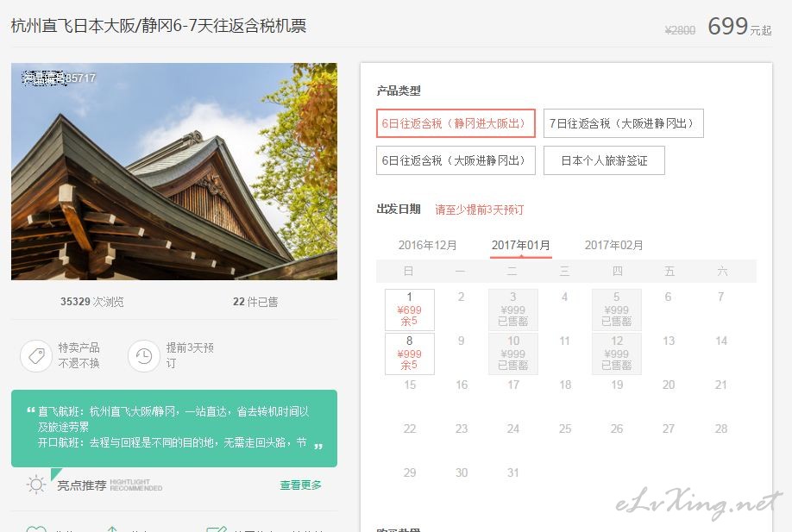Open 查看更多 link for highlights
Viewport: 792px width, 532px height.
[300, 485]
